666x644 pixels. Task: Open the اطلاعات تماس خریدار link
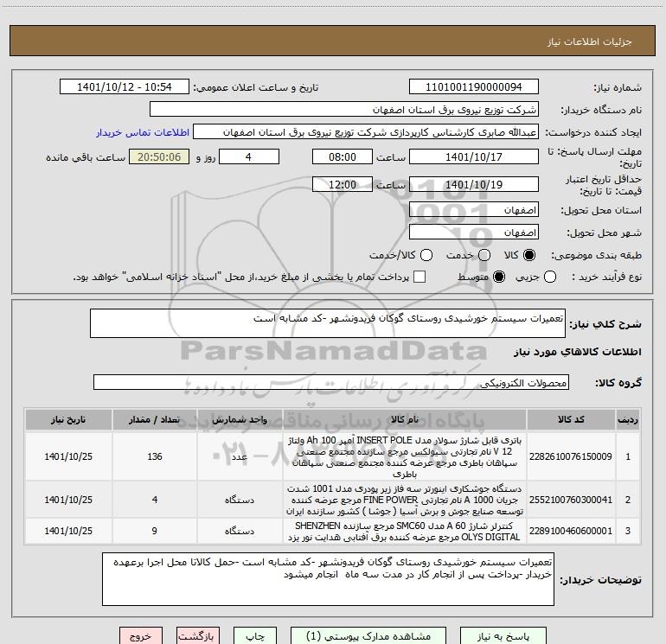coord(143,132)
